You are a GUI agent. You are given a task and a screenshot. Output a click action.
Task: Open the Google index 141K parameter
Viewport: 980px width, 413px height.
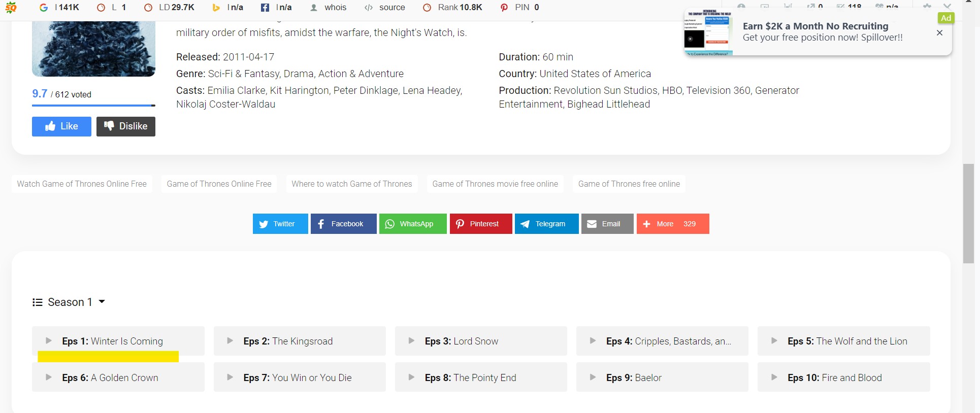tap(59, 7)
